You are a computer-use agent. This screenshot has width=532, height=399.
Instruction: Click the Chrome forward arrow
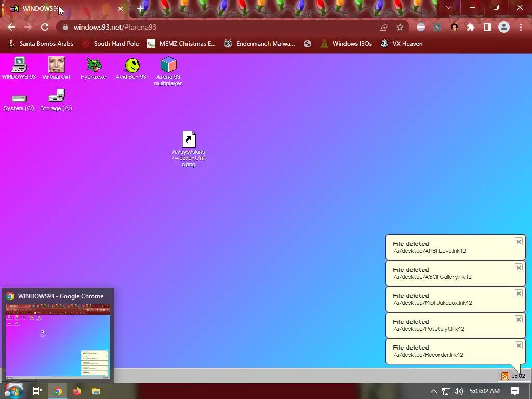28,27
